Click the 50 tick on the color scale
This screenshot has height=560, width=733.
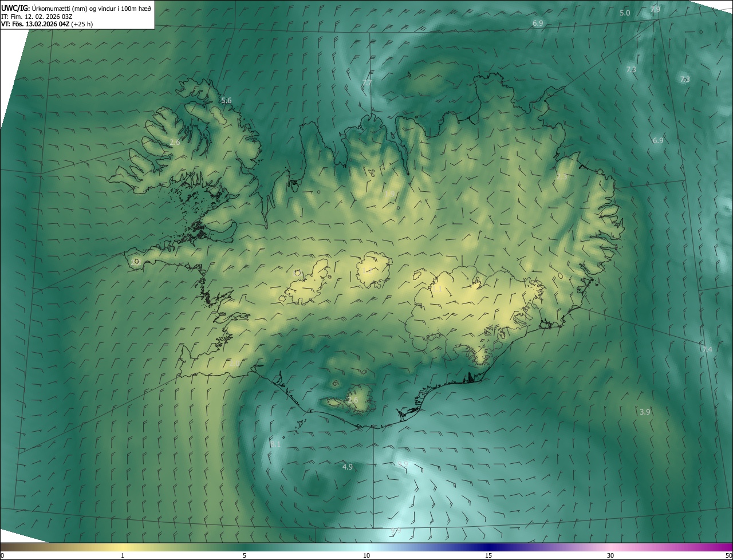click(x=728, y=555)
